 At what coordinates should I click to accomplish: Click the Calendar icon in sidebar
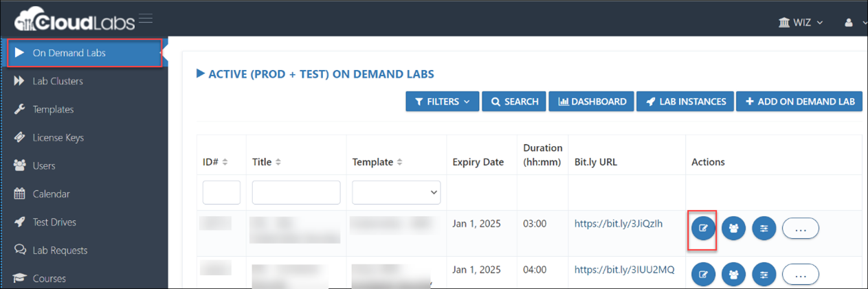pos(19,194)
